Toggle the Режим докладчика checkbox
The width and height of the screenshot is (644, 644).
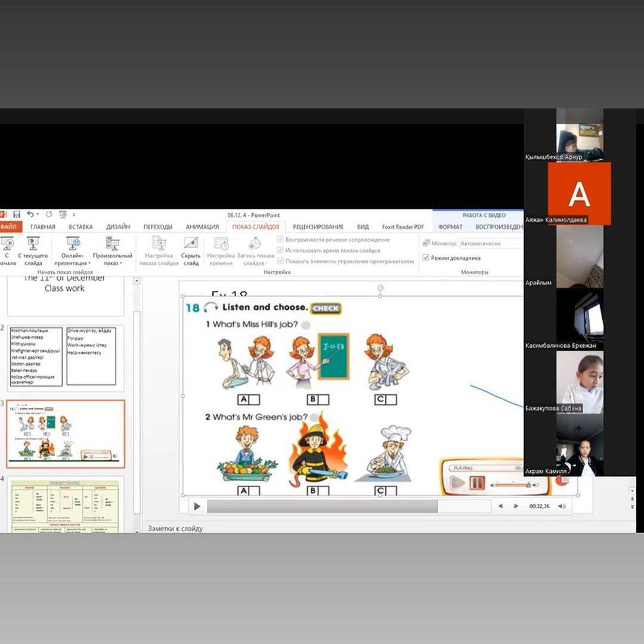point(426,258)
